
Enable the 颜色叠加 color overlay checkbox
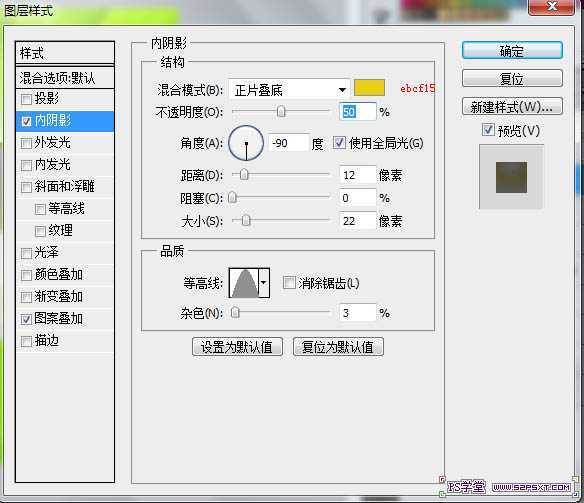[x=26, y=276]
